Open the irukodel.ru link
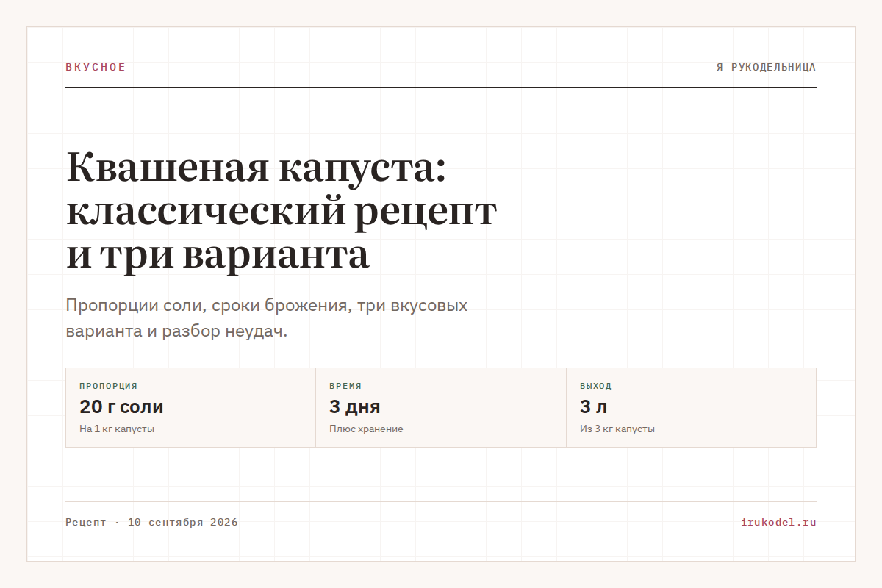 778,522
